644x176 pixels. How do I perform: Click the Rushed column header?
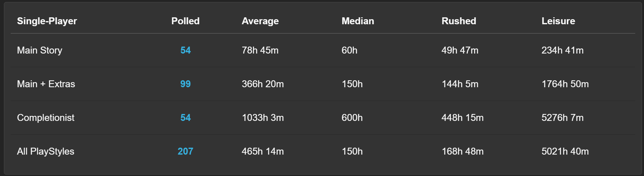[459, 21]
